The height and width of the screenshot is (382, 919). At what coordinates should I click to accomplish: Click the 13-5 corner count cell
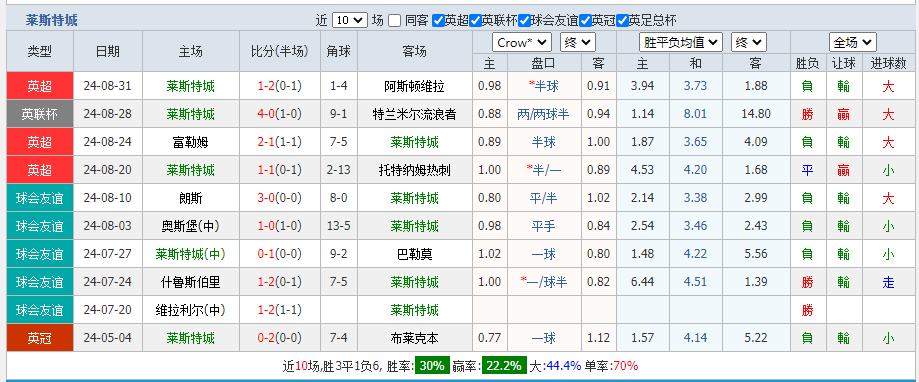point(339,226)
